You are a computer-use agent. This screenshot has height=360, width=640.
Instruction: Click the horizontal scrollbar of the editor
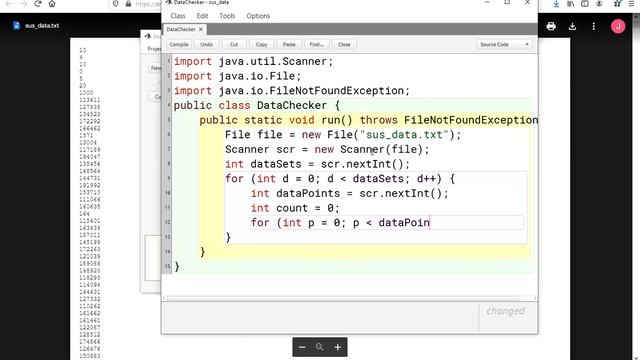click(x=343, y=298)
